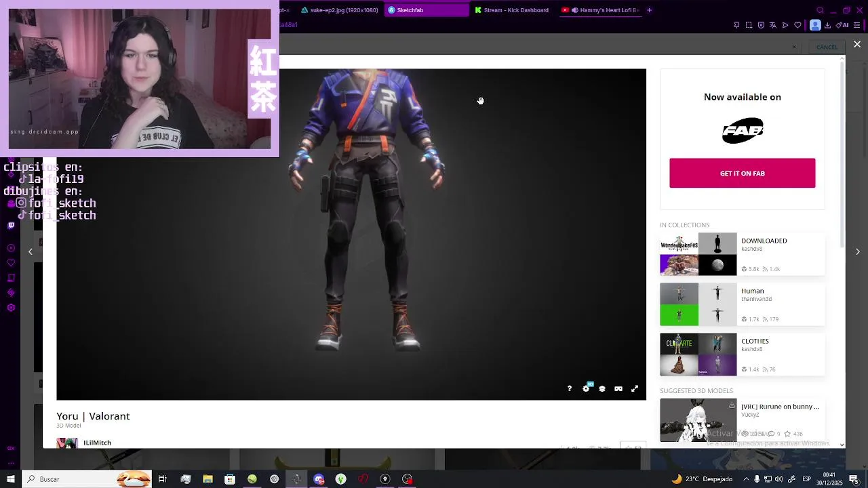Click the ESP language indicator

click(x=806, y=479)
